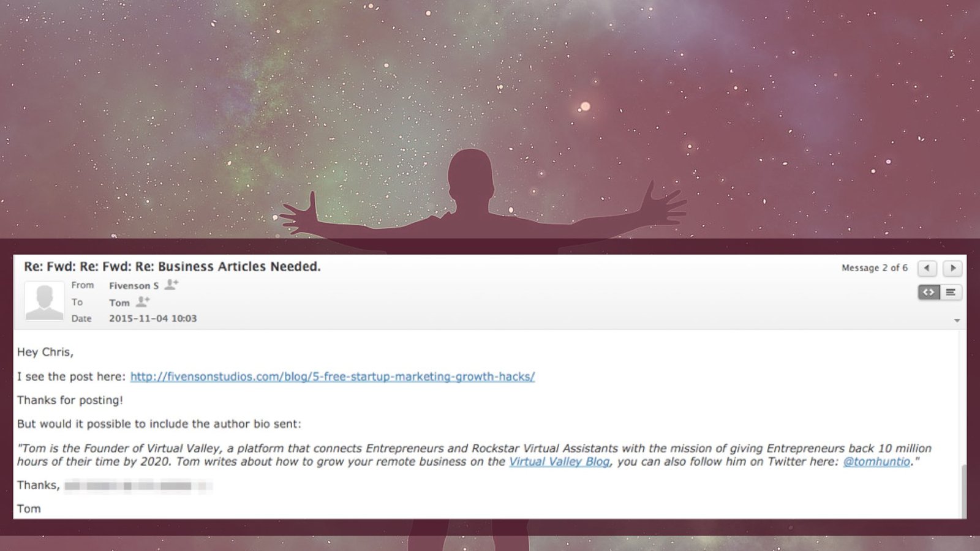Click the message body vertical scrollbar
Viewport: 980px width, 551px height.
963,491
